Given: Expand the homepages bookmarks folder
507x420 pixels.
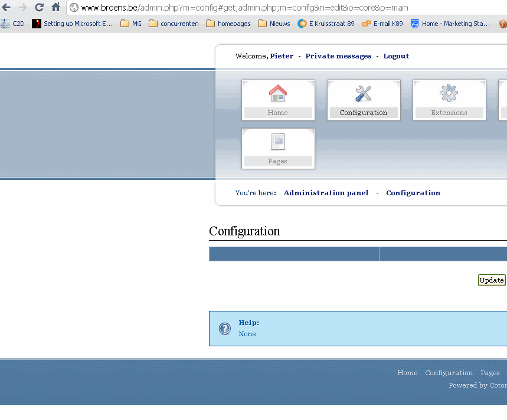Looking at the screenshot, I should tap(228, 24).
